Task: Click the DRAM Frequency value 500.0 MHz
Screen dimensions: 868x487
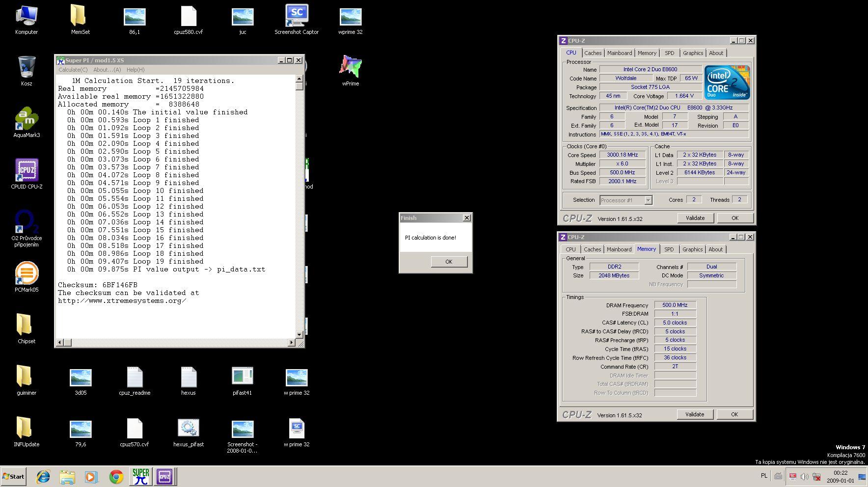Action: coord(675,305)
